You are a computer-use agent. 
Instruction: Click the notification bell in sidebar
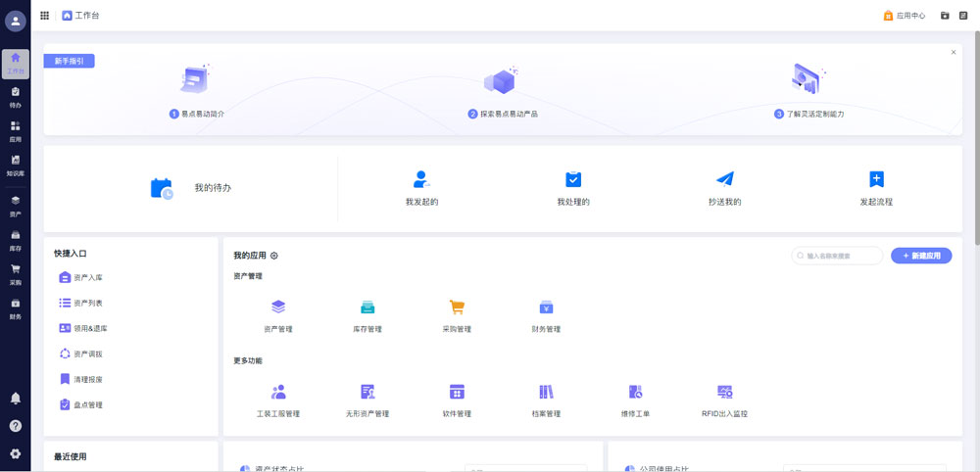coord(16,399)
